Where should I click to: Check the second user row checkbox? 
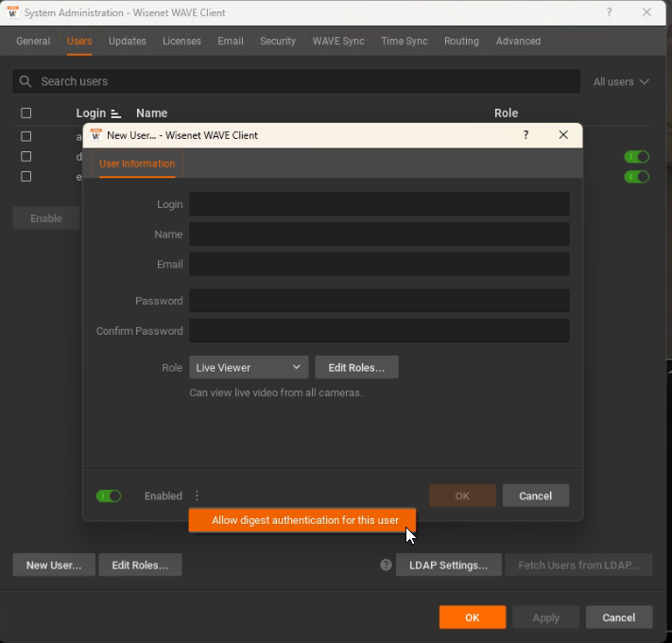point(26,156)
